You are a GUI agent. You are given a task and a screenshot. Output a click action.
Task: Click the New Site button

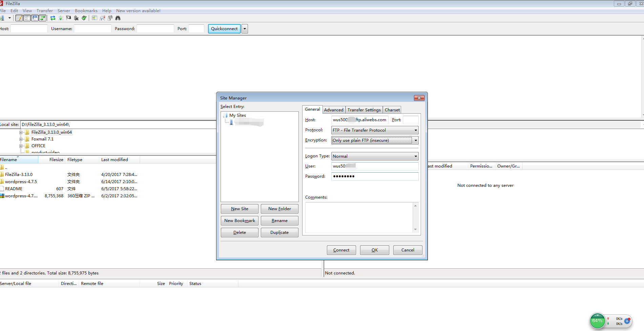coord(240,209)
